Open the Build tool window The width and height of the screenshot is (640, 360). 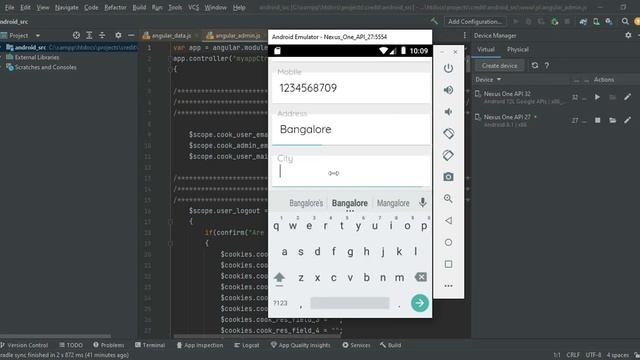(390, 345)
